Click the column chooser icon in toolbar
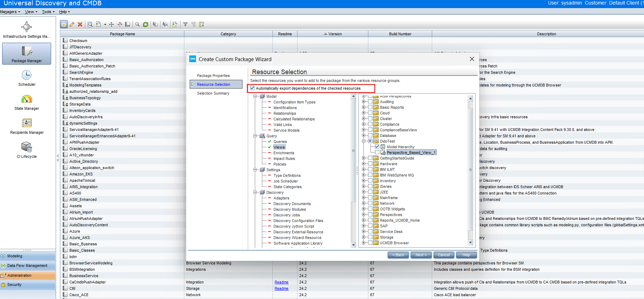Image resolution: width=644 pixels, height=299 pixels. pos(202,24)
